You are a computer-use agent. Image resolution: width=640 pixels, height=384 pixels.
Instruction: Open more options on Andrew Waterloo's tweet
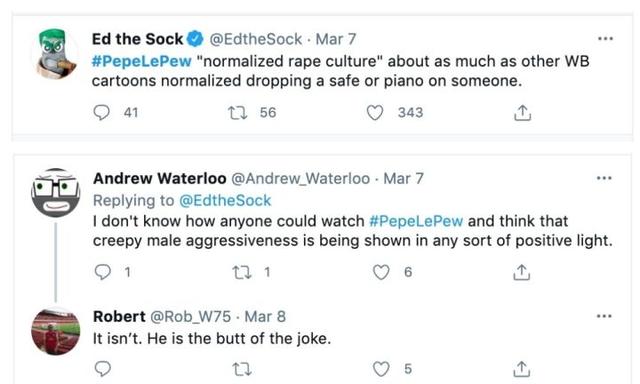click(x=604, y=178)
